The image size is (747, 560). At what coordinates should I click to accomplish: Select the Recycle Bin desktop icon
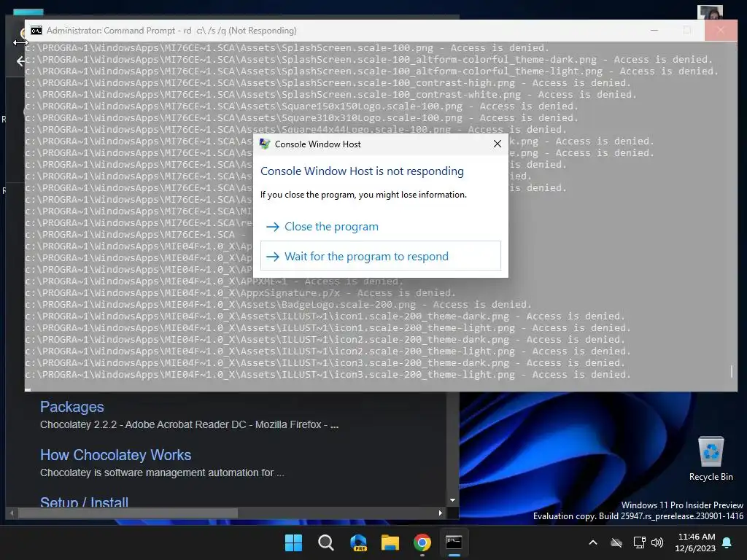tap(711, 458)
